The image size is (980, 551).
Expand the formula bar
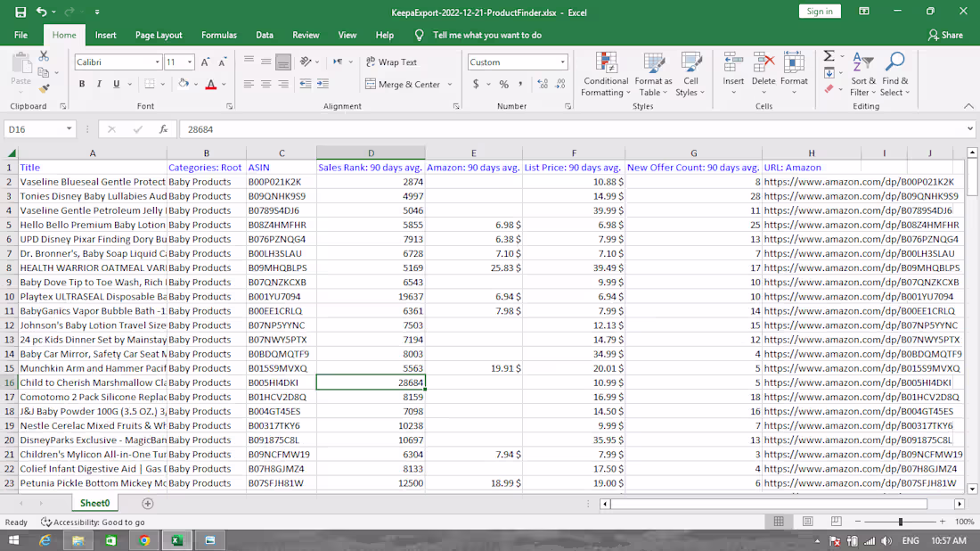969,129
